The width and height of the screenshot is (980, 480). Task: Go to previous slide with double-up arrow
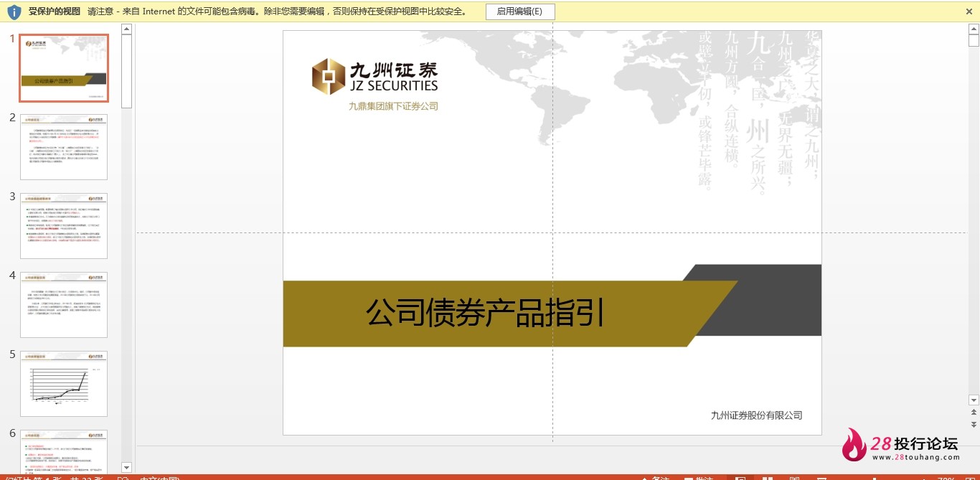click(974, 413)
